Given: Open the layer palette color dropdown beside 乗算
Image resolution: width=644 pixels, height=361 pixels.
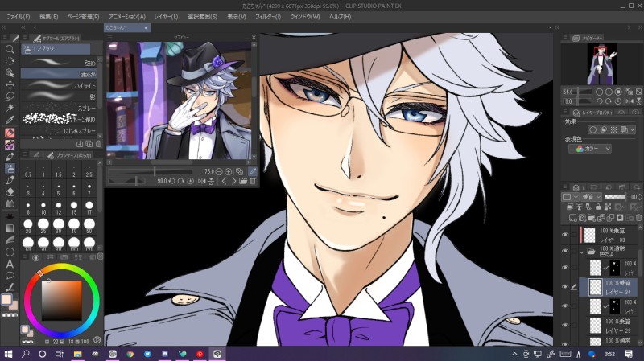Looking at the screenshot, I should 570,197.
